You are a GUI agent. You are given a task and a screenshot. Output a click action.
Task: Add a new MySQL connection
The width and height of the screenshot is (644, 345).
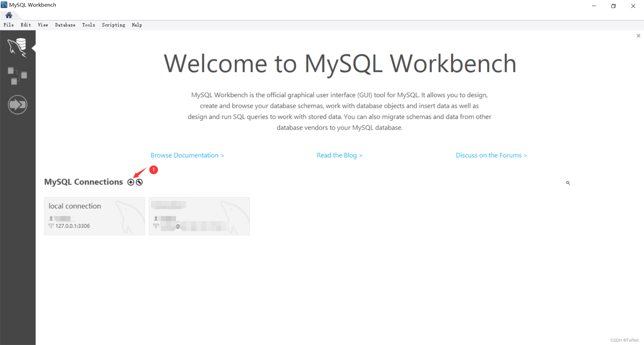[x=131, y=182]
